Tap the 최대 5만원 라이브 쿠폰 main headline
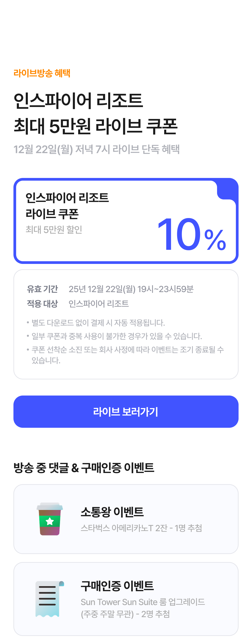Image resolution: width=252 pixels, height=644 pixels. [x=95, y=126]
